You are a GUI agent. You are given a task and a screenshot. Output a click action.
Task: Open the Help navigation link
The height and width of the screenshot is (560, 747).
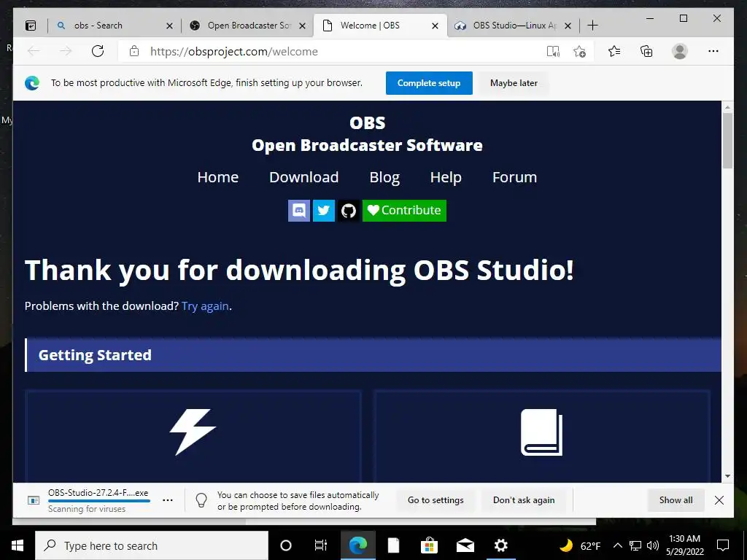446,177
